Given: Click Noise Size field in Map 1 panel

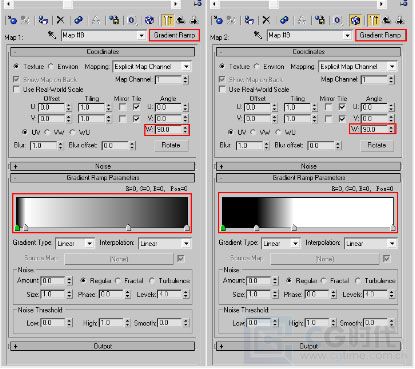Looking at the screenshot, I should [x=53, y=295].
